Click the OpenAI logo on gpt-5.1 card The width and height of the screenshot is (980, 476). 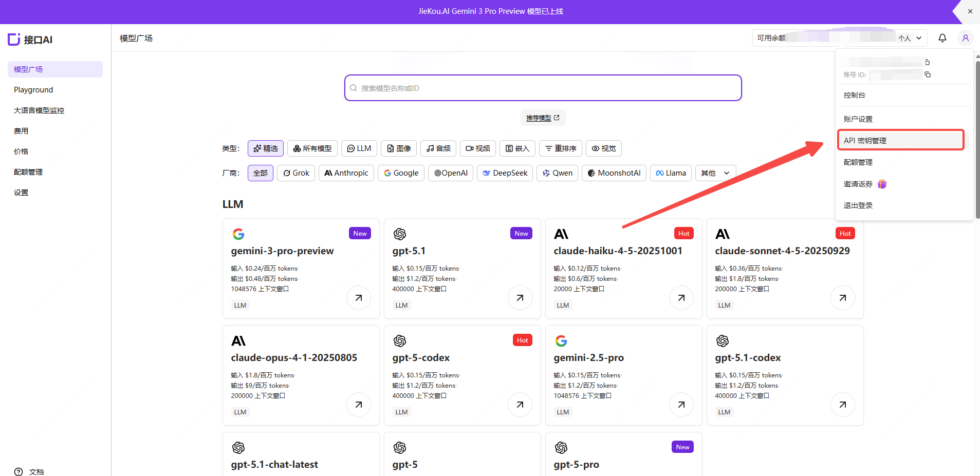point(400,234)
